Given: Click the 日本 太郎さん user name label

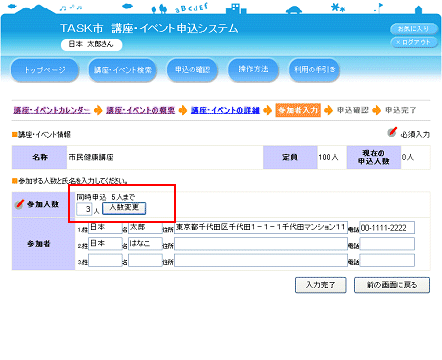Looking at the screenshot, I should pyautogui.click(x=91, y=44).
